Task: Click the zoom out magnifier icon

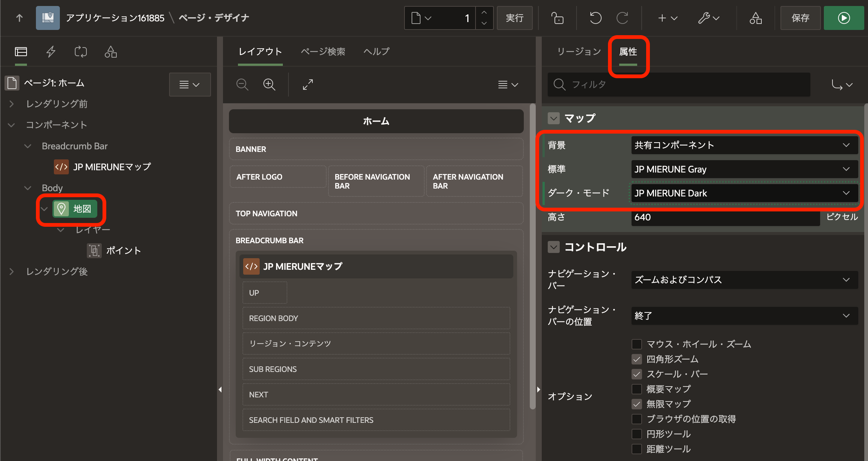Action: pyautogui.click(x=242, y=85)
